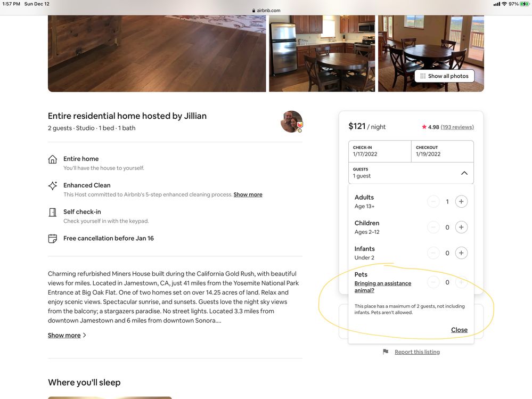
Task: Add one infant with plus button
Action: click(461, 253)
